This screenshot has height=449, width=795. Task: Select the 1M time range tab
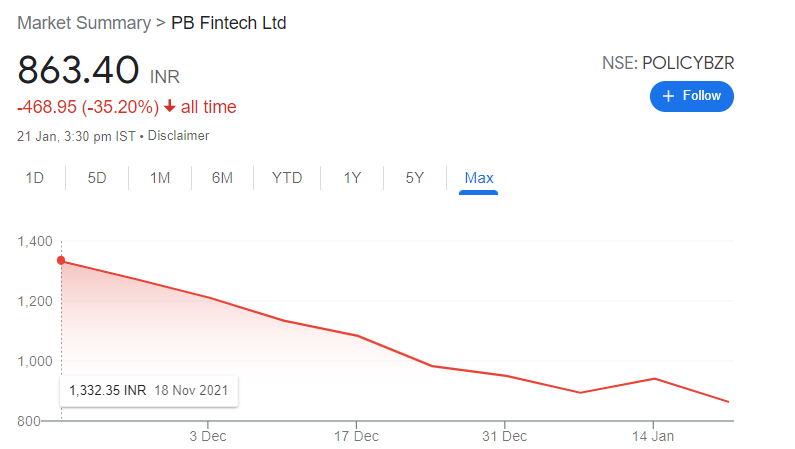tap(160, 178)
